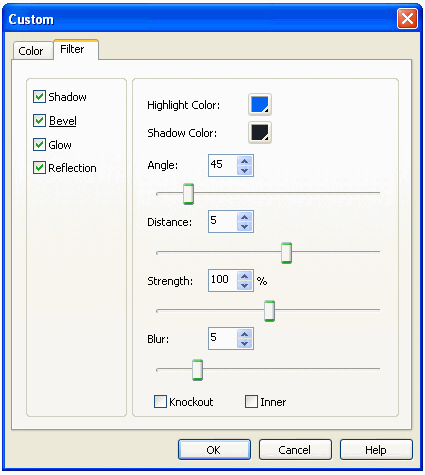Close the Custom dialog window

[x=407, y=19]
